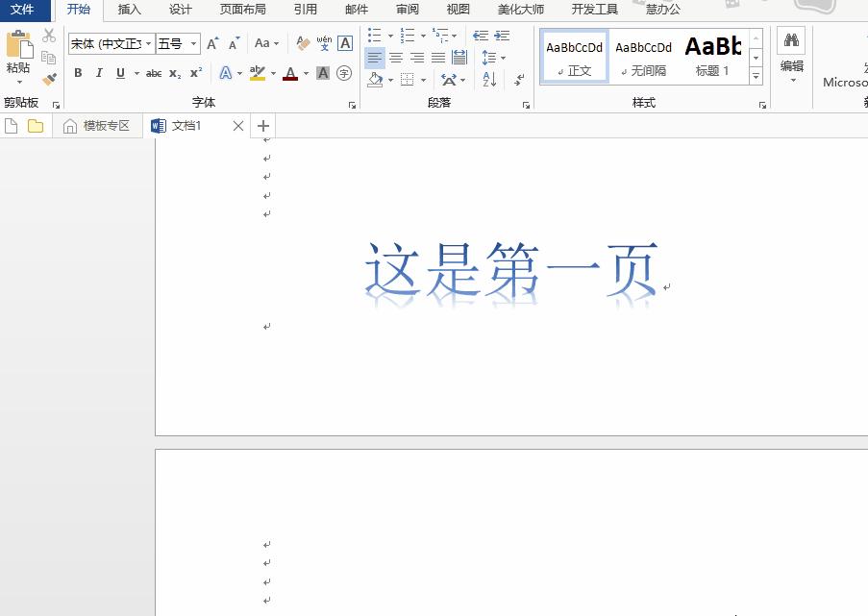Viewport: 868px width, 616px height.
Task: Toggle show paragraph marks
Action: 519,81
